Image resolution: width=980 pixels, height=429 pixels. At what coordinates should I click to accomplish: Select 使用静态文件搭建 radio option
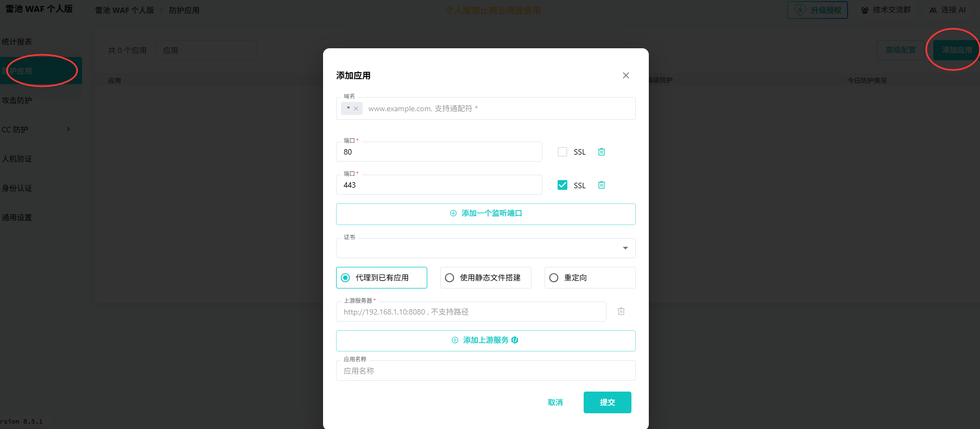point(450,278)
